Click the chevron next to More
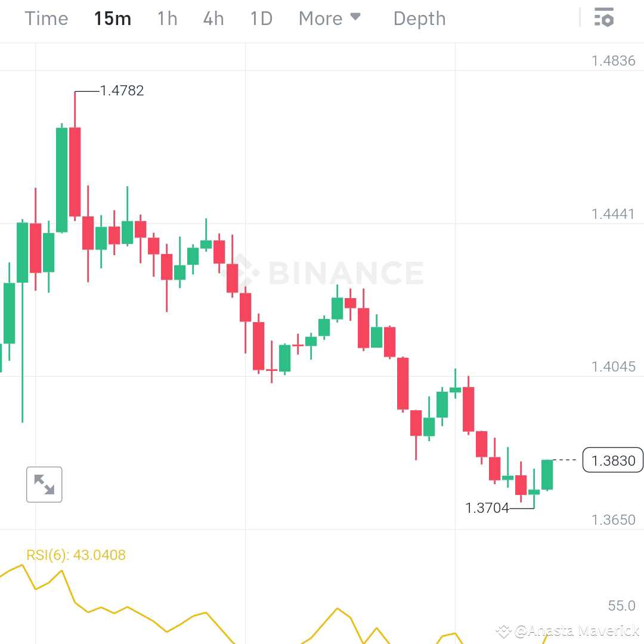 tap(357, 17)
